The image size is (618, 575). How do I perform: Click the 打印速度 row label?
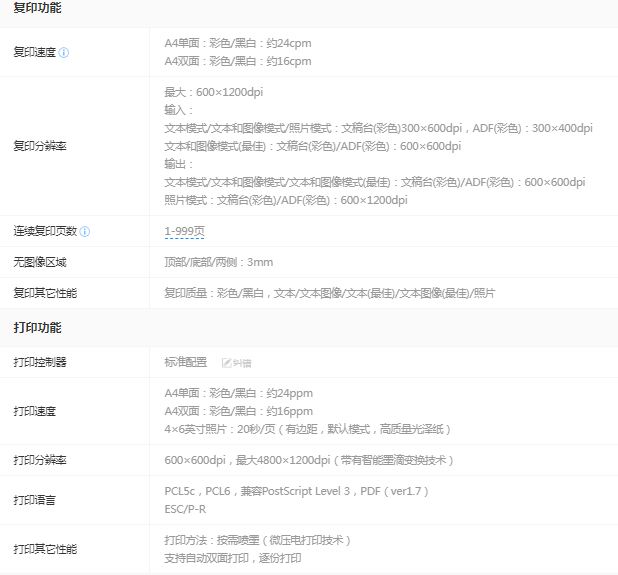click(34, 411)
